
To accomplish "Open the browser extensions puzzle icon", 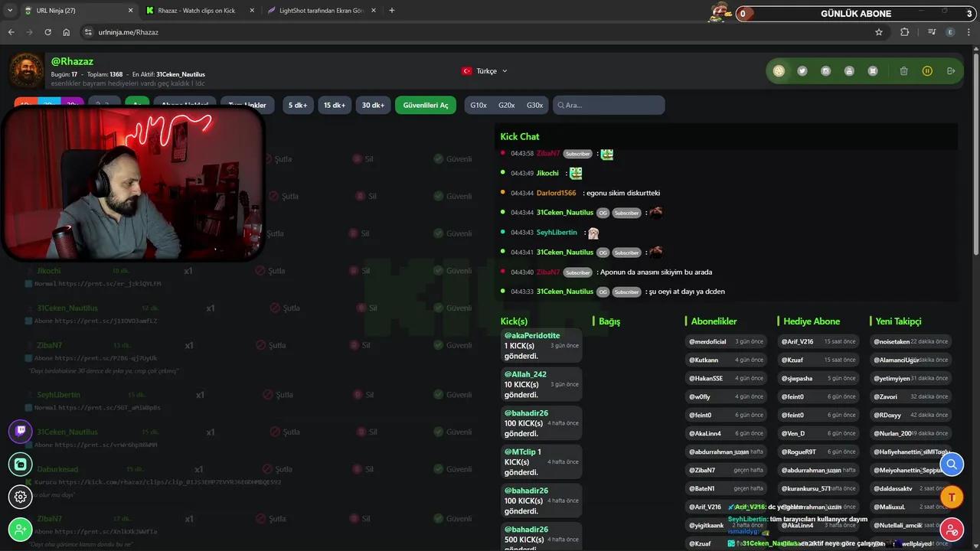I will click(905, 32).
